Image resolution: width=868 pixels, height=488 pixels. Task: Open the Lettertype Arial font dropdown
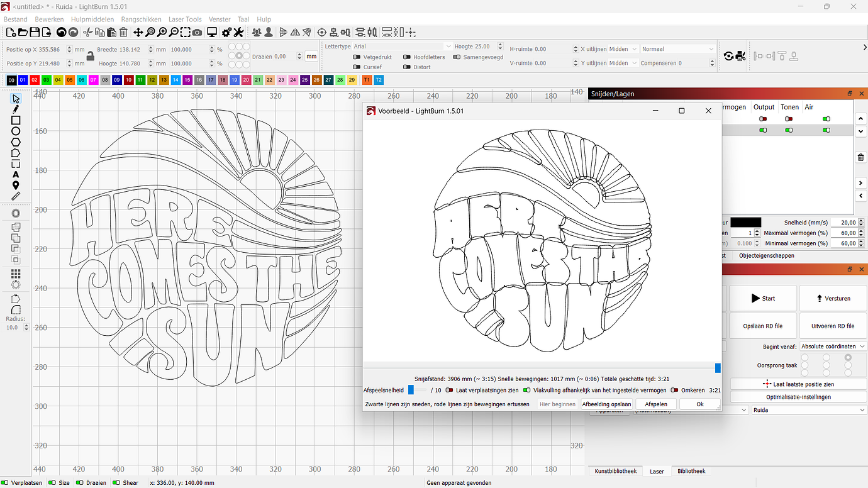(x=402, y=47)
